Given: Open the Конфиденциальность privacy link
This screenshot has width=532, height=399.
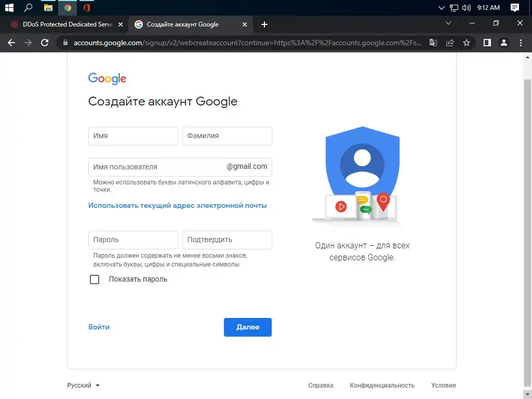Looking at the screenshot, I should (382, 385).
